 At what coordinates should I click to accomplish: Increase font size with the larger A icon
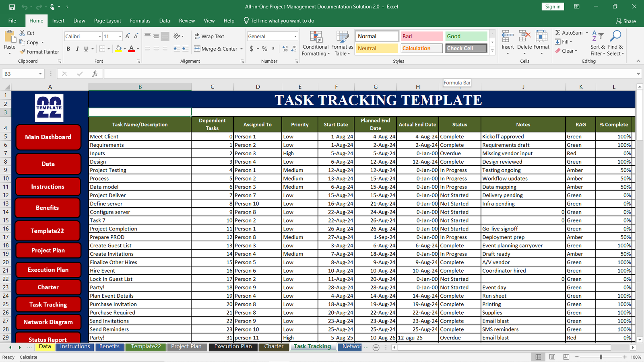[x=128, y=36]
